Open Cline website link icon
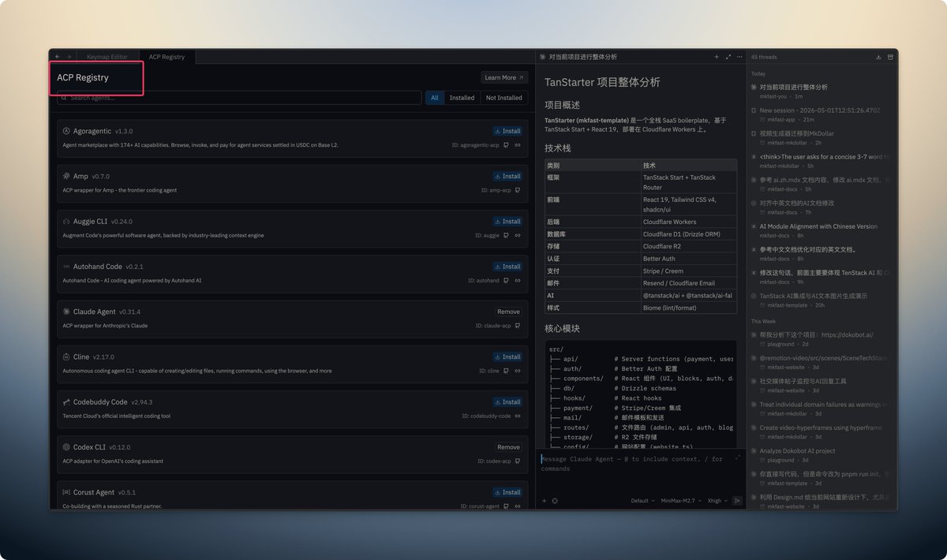Viewport: 947px width, 560px height. tap(518, 371)
